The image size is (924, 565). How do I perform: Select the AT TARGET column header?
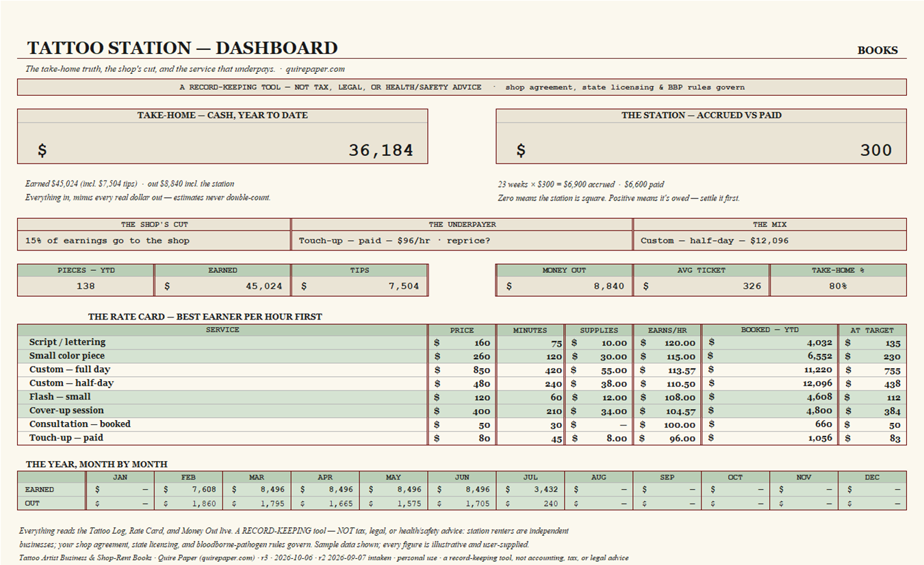click(872, 330)
